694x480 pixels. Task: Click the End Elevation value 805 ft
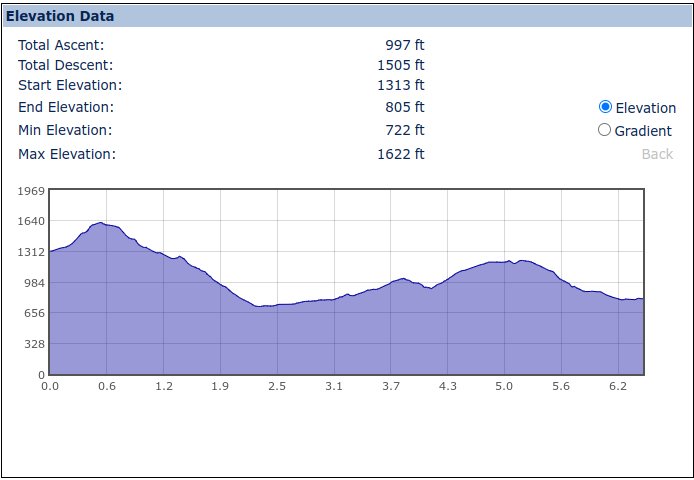point(404,107)
